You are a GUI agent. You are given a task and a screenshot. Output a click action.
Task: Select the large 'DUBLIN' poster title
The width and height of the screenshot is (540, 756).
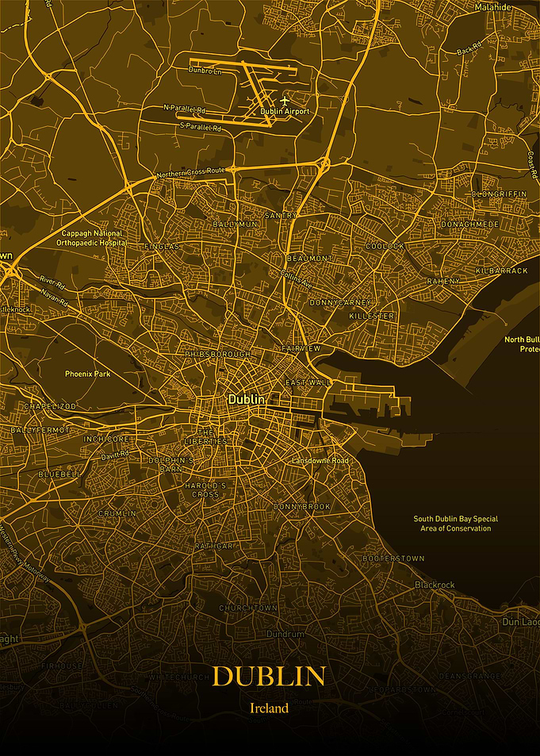[x=269, y=676]
